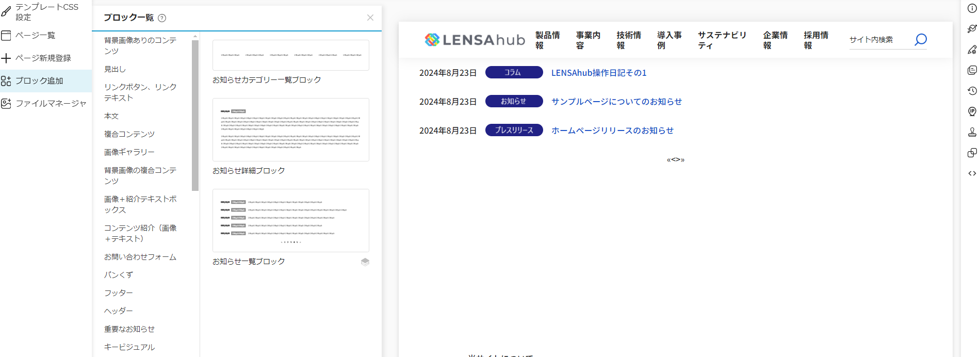
Task: Click the category list scrollbar
Action: 195,116
